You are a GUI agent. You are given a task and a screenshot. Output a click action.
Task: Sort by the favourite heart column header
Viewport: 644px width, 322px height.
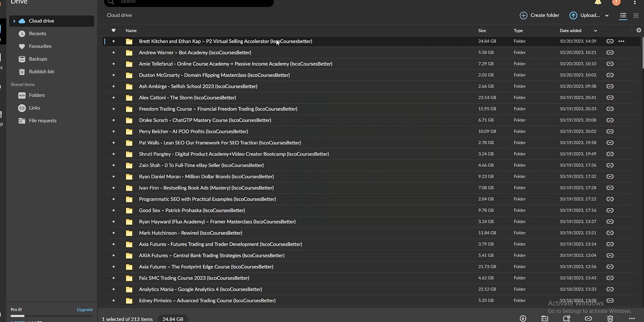pyautogui.click(x=114, y=30)
